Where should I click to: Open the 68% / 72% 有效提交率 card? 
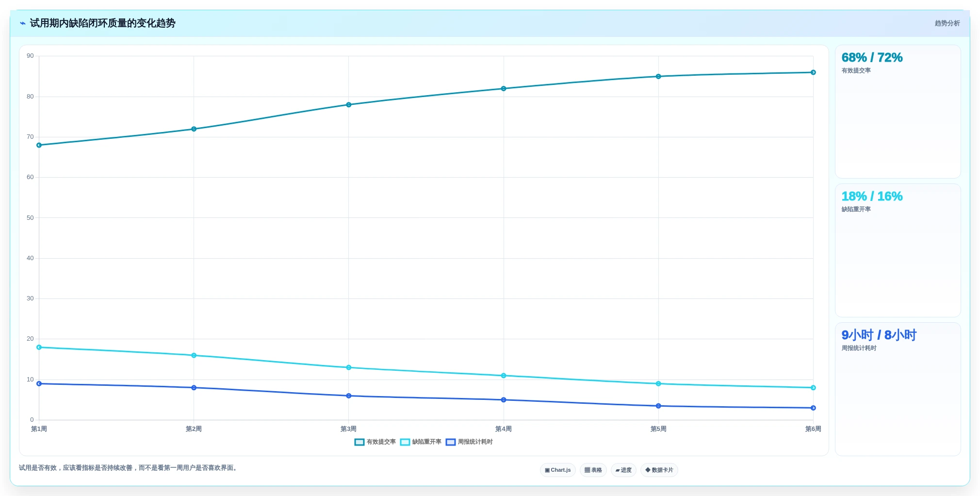click(898, 112)
